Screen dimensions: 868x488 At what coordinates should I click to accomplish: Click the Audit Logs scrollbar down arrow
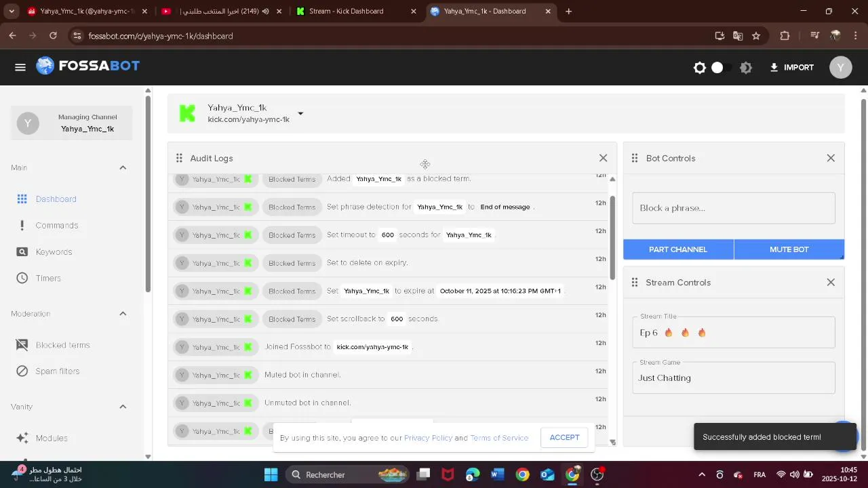pos(612,443)
